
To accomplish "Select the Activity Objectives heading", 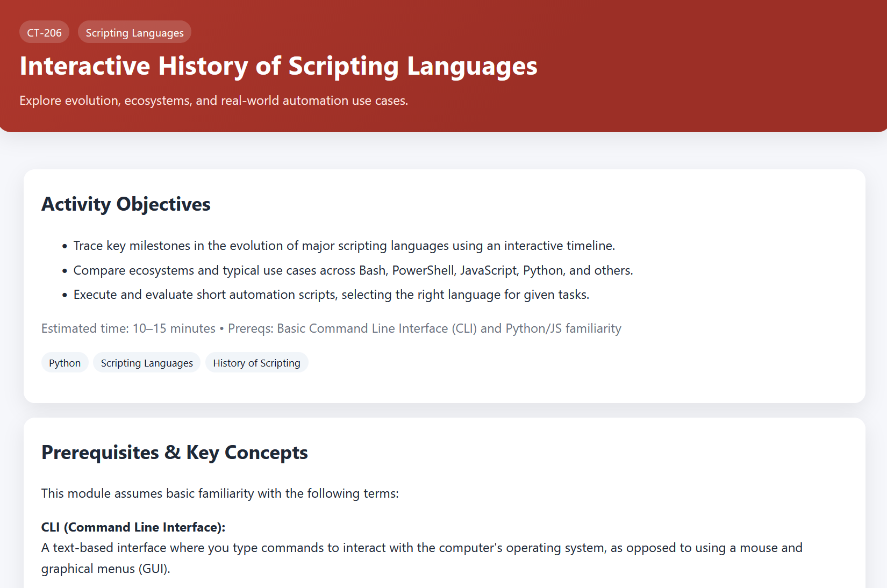I will 126,204.
